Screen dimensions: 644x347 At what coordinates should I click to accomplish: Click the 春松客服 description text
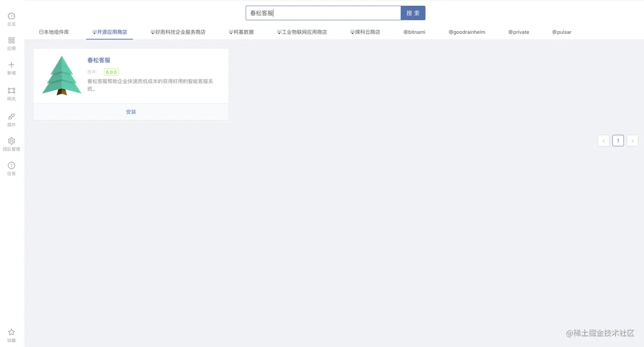coord(150,85)
